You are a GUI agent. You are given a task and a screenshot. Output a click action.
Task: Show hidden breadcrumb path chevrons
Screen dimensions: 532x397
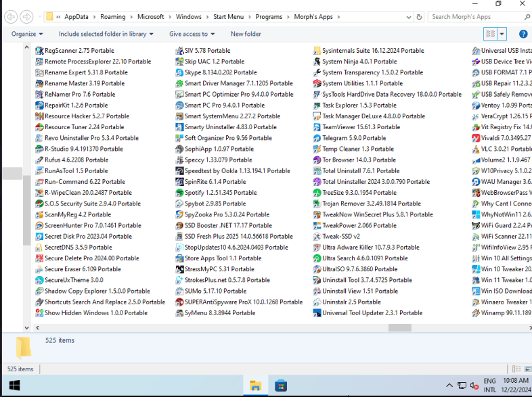(58, 17)
